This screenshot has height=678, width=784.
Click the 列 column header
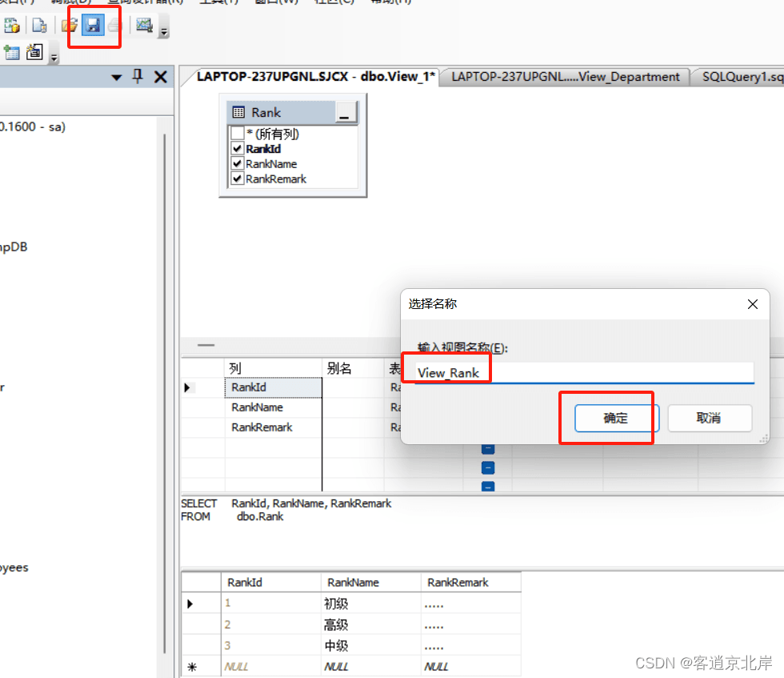coord(274,368)
